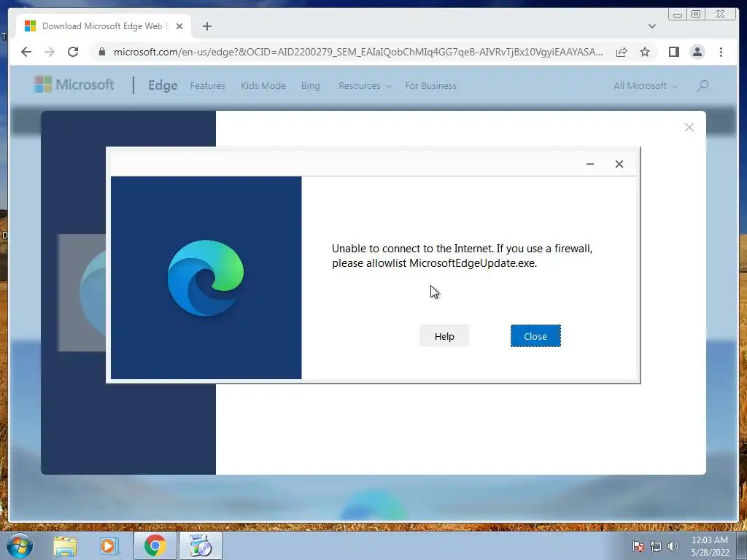
Task: Click the site lock icon in address bar
Action: pyautogui.click(x=101, y=52)
